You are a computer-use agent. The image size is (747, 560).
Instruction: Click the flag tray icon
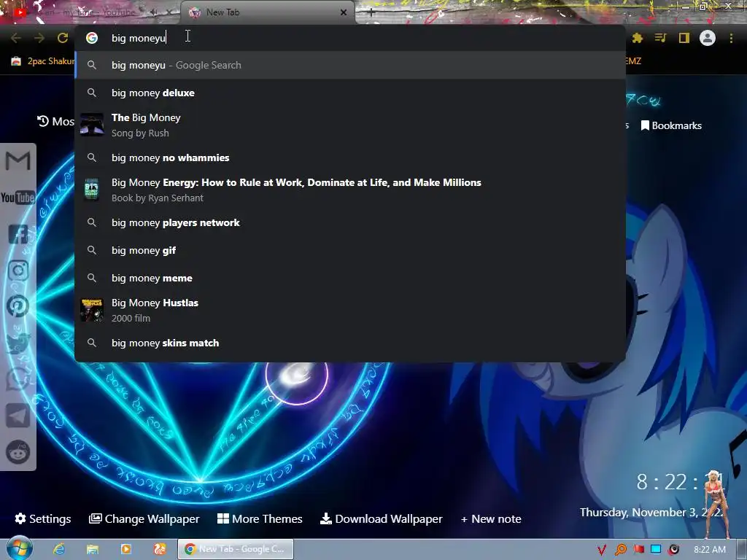638,550
